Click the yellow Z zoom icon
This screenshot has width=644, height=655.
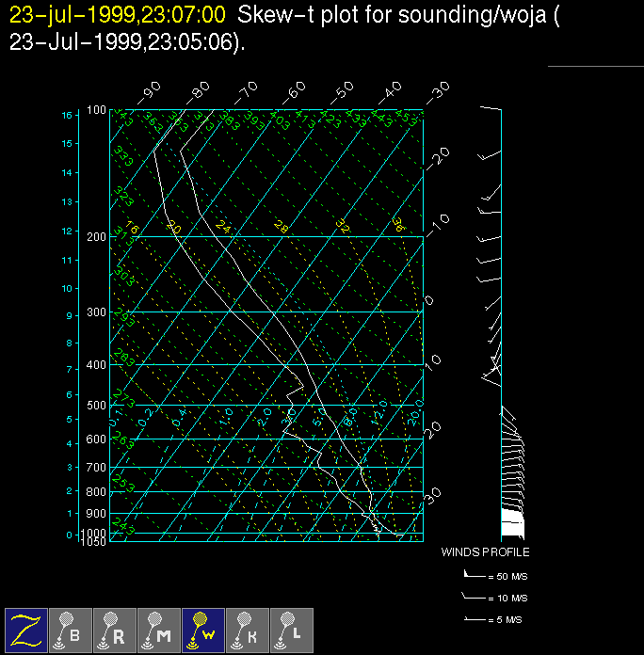26,630
